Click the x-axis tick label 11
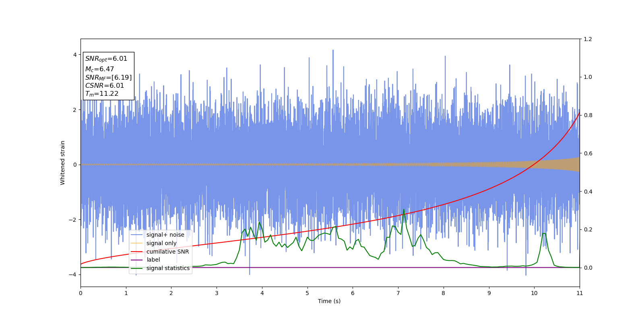644x322 pixels. pos(580,293)
